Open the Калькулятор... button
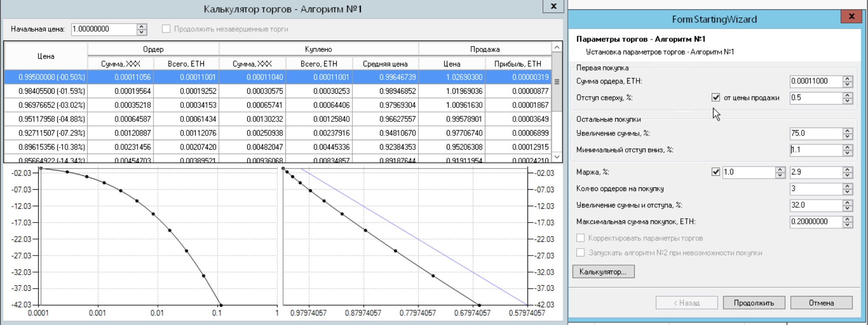 pyautogui.click(x=603, y=272)
